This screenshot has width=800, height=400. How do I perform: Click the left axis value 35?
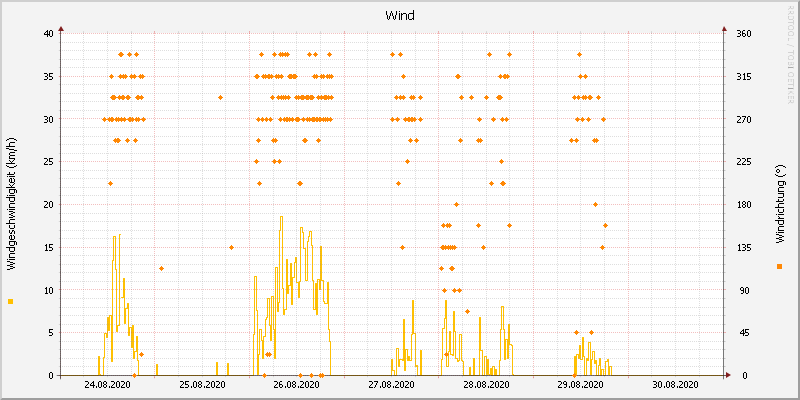click(48, 77)
